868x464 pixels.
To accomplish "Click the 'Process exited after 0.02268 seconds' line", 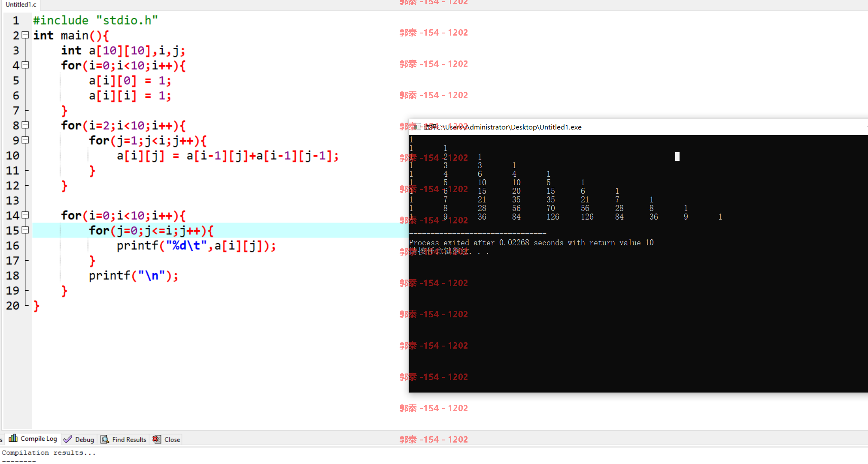I will [x=531, y=243].
